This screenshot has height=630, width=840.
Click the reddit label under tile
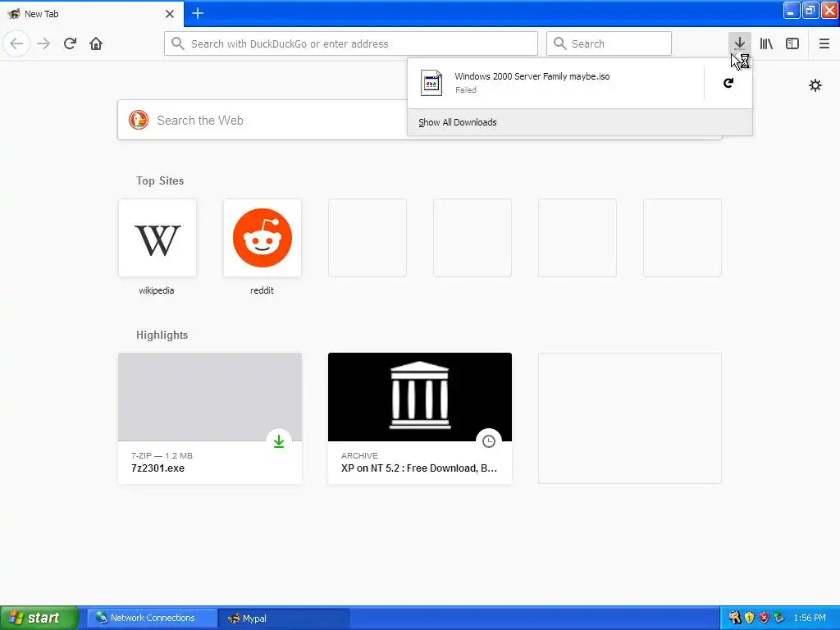(x=262, y=290)
